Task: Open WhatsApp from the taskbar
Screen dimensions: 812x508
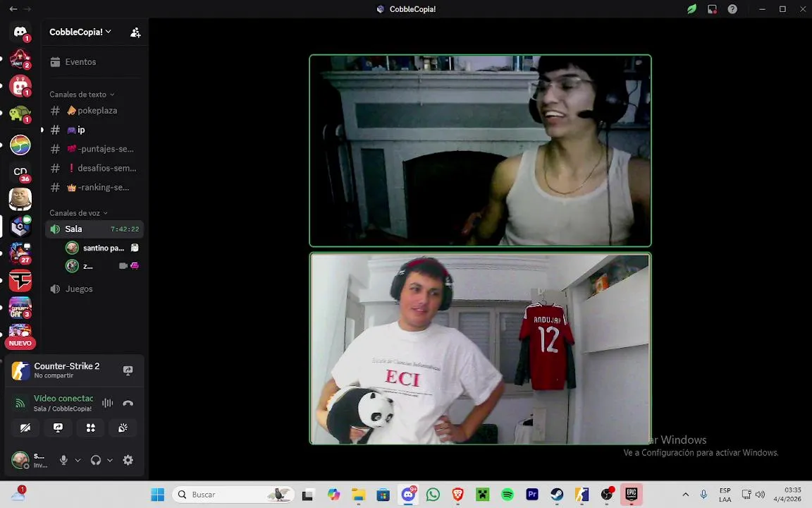Action: (x=433, y=495)
